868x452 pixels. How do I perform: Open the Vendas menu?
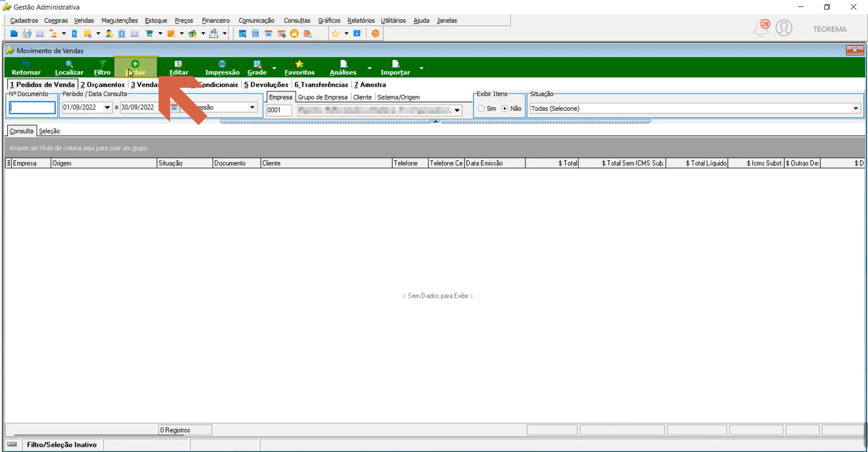[84, 20]
